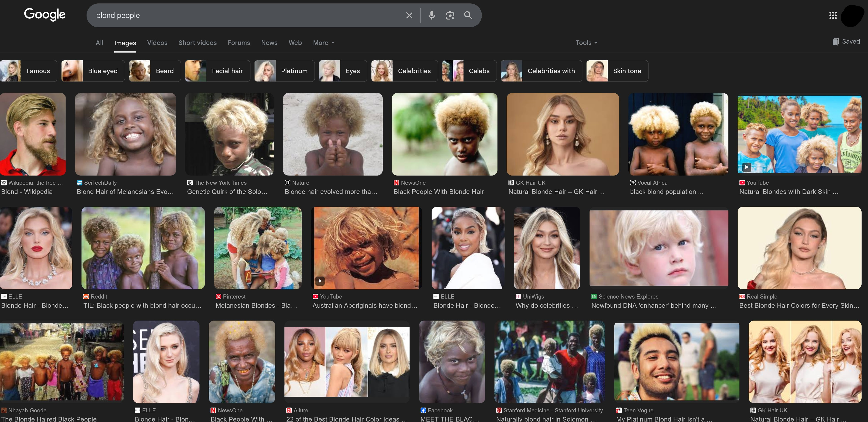Play the Australian Aboriginals video thumbnail
The width and height of the screenshot is (868, 422).
pyautogui.click(x=320, y=281)
